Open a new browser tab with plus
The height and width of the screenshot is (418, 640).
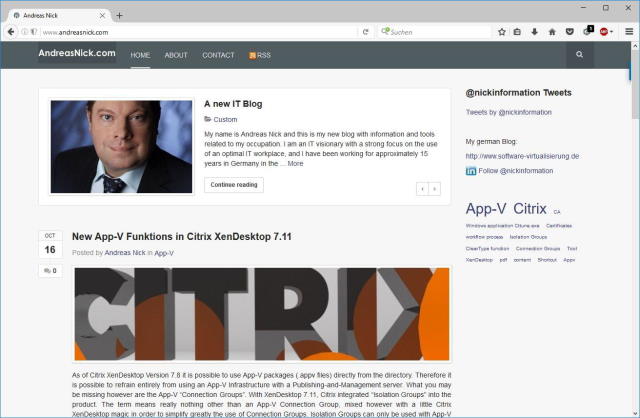pyautogui.click(x=119, y=16)
